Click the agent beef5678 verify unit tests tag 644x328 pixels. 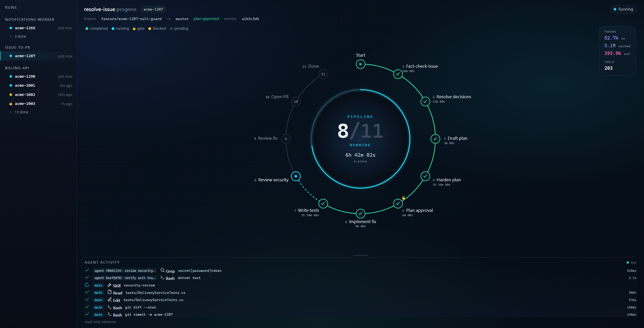(x=125, y=278)
